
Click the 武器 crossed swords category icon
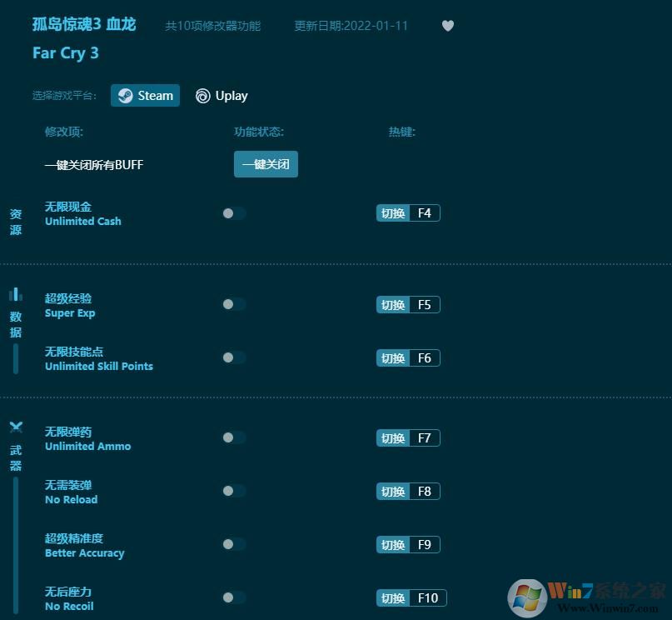tap(16, 427)
